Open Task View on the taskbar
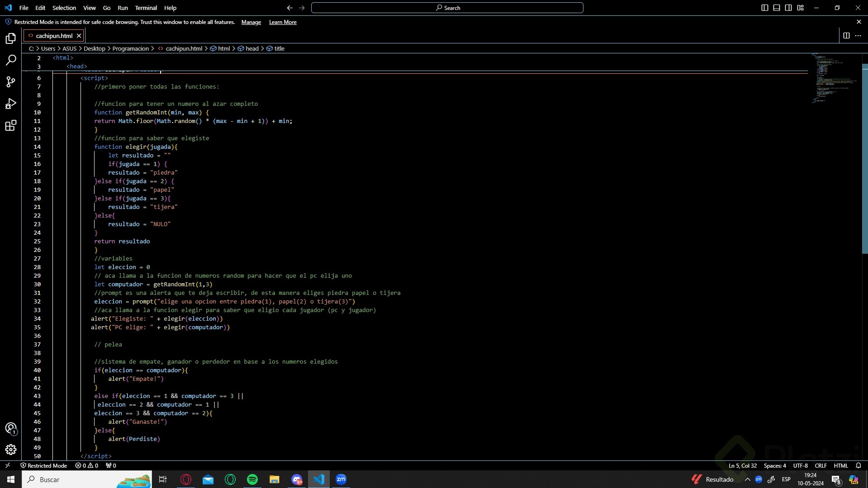Viewport: 868px width, 488px height. point(163,479)
